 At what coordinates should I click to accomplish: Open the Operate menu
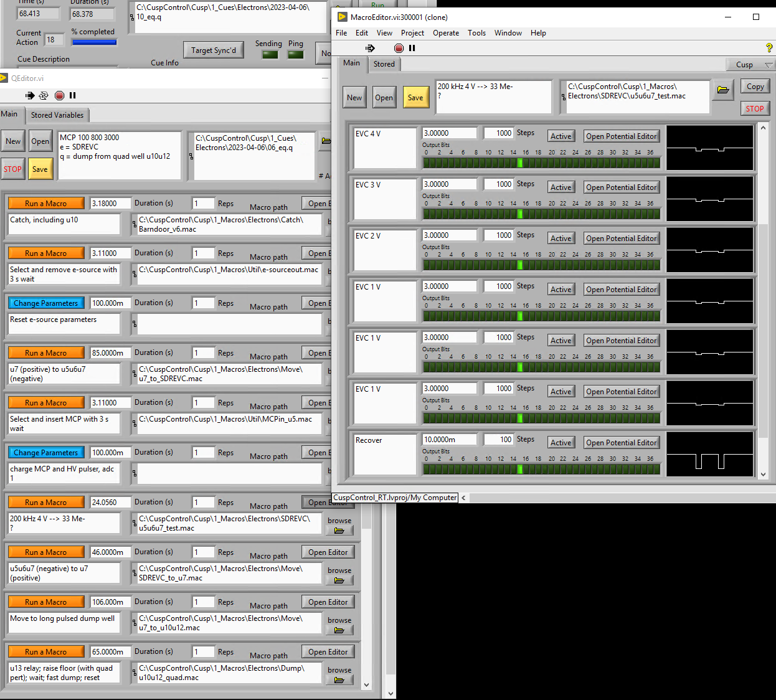coord(446,33)
